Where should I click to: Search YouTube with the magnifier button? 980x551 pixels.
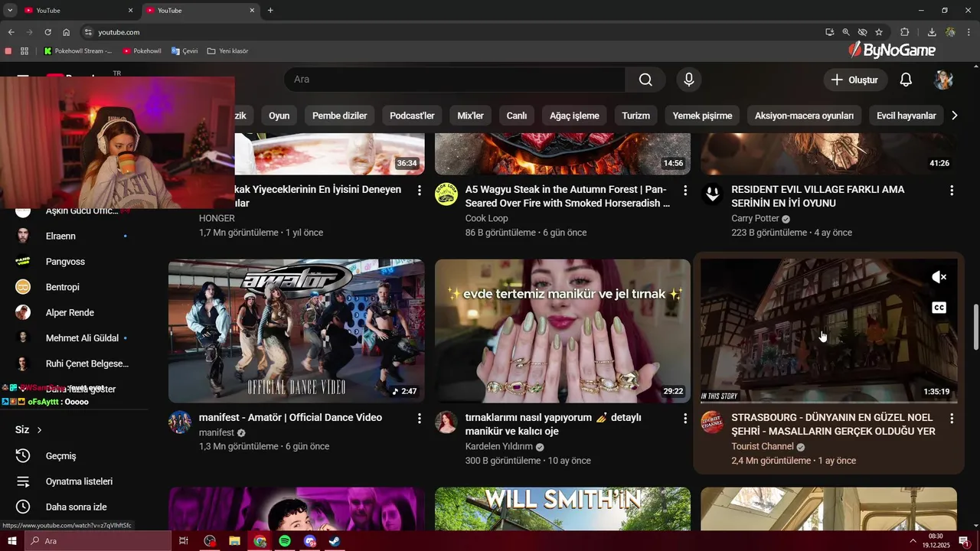(x=645, y=80)
